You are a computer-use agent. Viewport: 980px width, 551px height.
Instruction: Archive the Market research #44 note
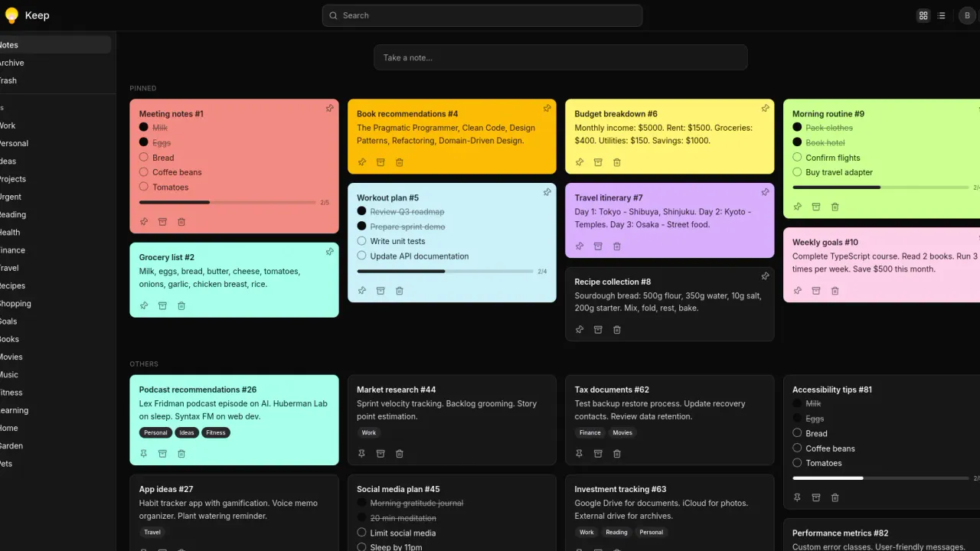click(381, 454)
